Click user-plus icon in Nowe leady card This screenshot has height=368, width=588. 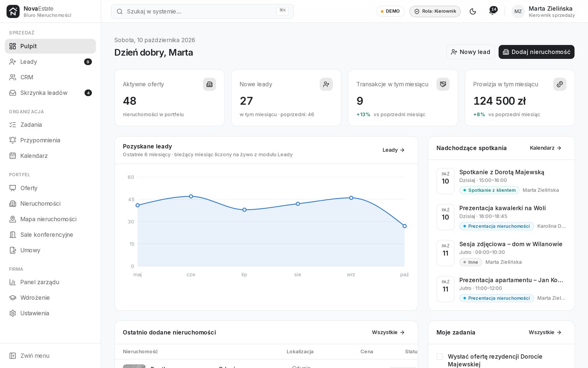pyautogui.click(x=326, y=84)
